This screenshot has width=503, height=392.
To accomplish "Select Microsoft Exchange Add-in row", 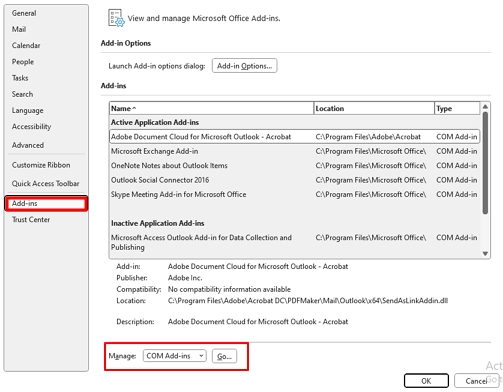I will click(294, 151).
